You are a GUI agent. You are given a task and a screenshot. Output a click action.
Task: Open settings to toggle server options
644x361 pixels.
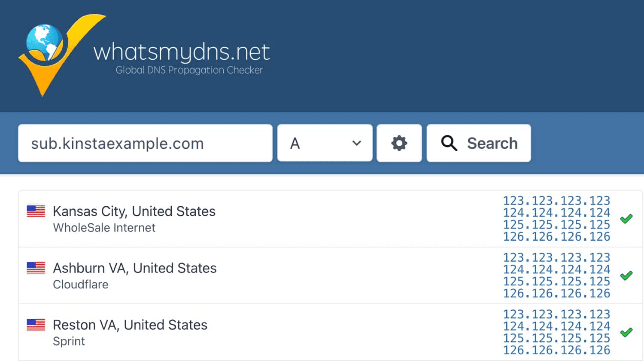(399, 143)
